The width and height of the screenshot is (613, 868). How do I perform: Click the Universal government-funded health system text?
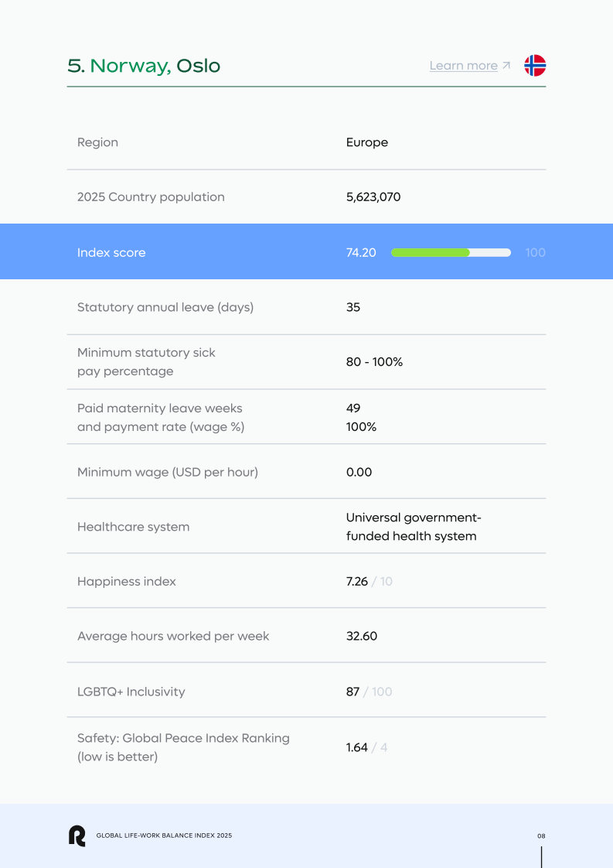click(414, 527)
